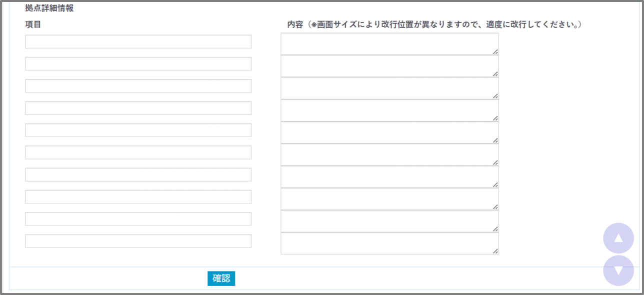Focus the seventh 項目 input field
This screenshot has width=644, height=295.
click(x=138, y=174)
